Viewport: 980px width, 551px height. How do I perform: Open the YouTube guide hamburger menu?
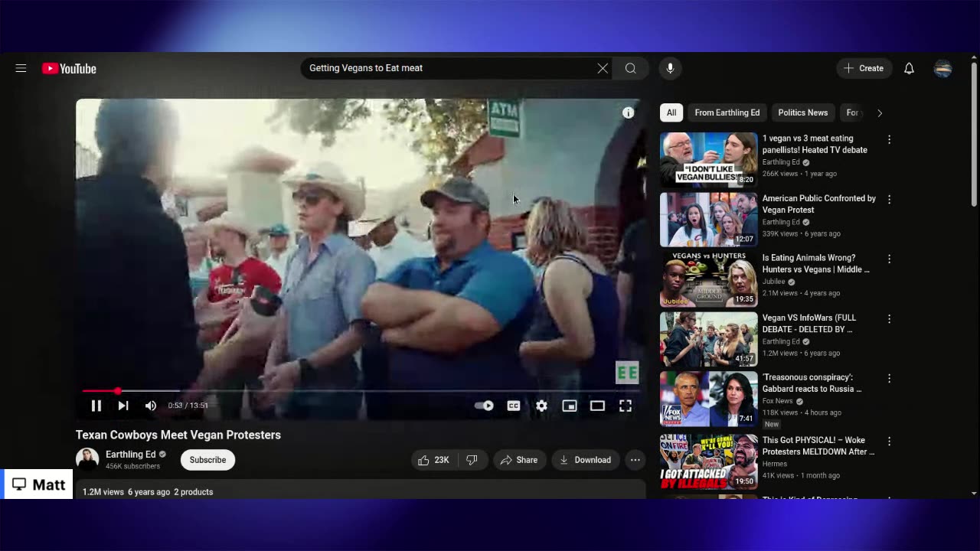21,68
